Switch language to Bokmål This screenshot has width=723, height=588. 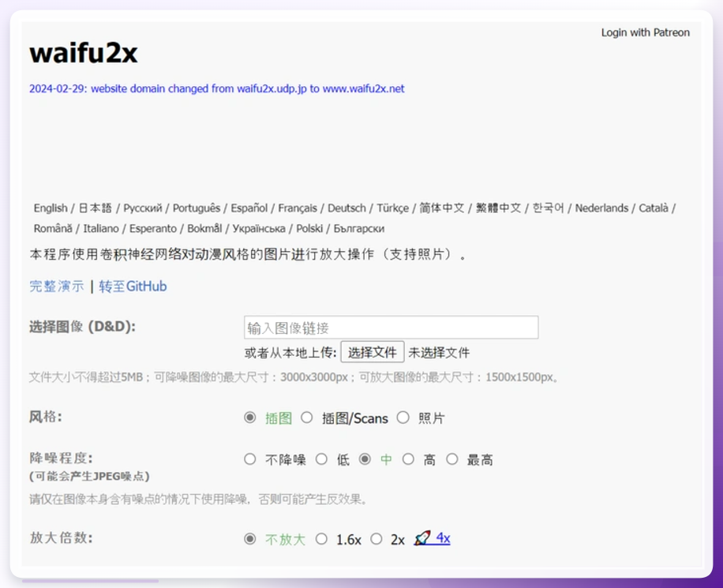(204, 228)
